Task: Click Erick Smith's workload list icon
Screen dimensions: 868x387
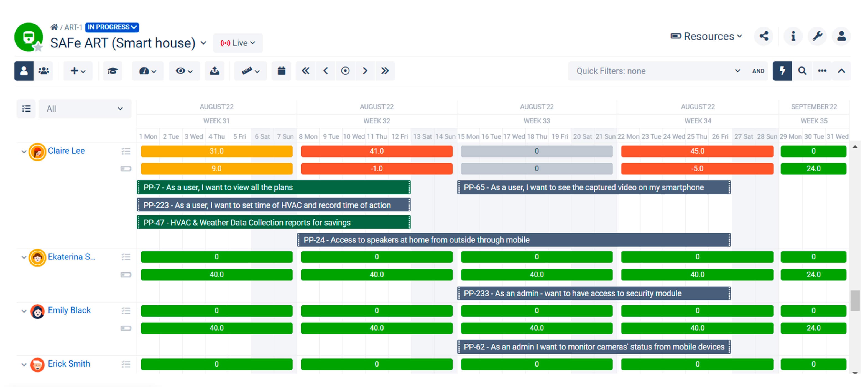Action: [126, 364]
